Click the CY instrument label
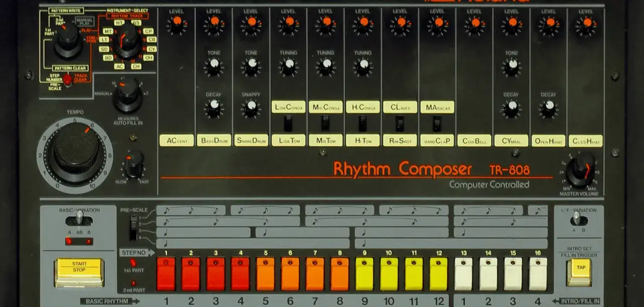 [x=151, y=49]
